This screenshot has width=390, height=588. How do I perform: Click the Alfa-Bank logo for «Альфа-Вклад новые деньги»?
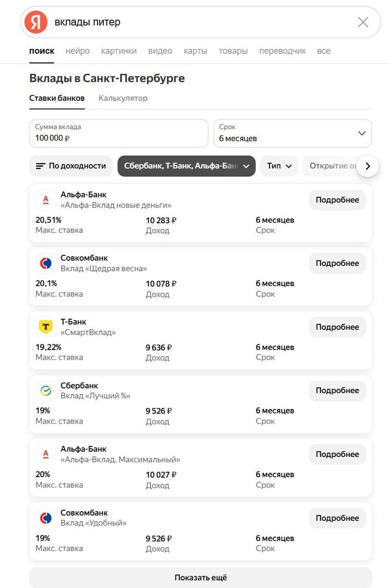click(46, 200)
